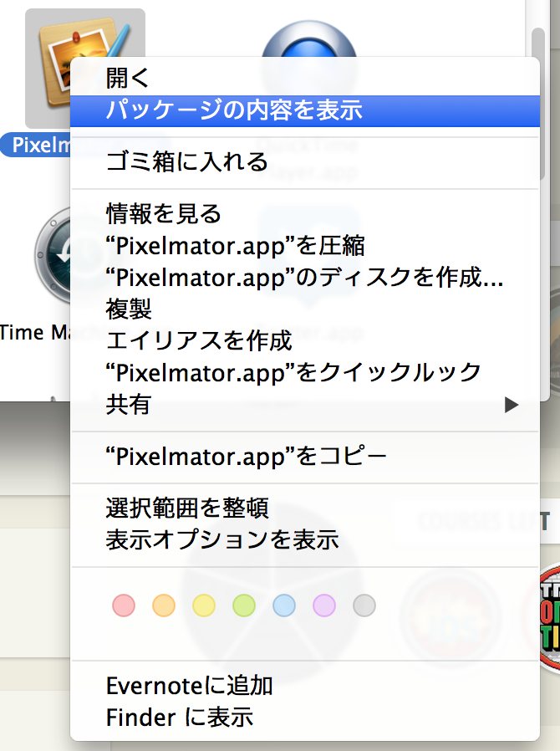This screenshot has width=560, height=751.
Task: Apply the orange label color
Action: [x=164, y=605]
